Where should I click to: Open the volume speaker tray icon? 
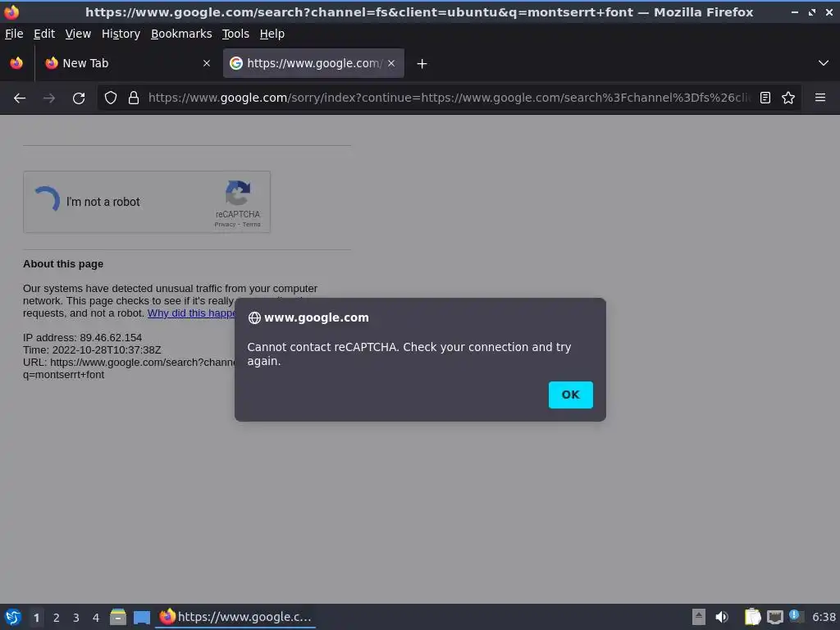722,617
